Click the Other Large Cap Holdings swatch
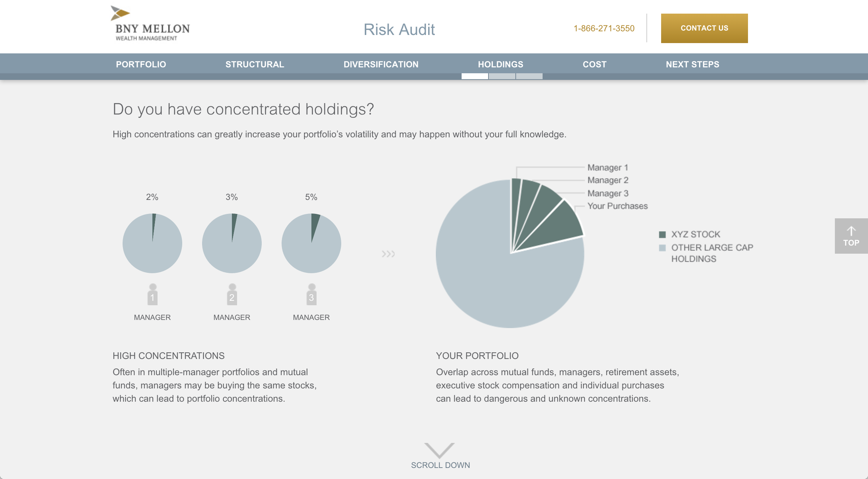Image resolution: width=868 pixels, height=479 pixels. point(662,248)
